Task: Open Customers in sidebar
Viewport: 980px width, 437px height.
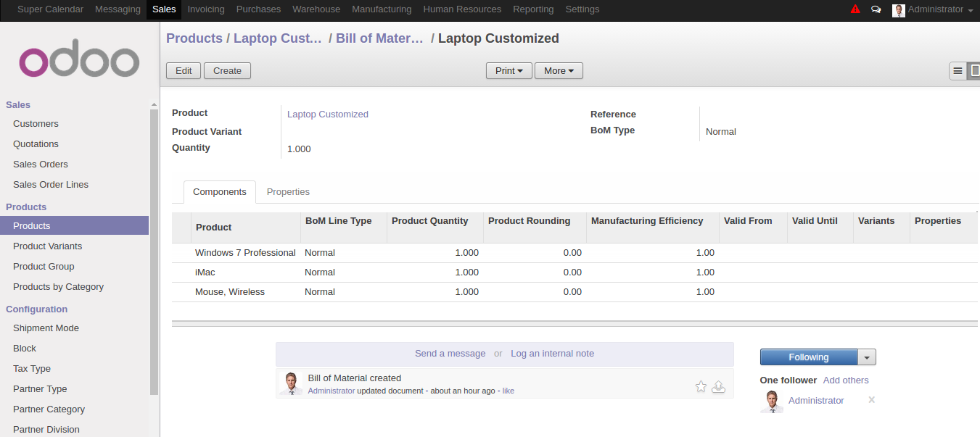Action: pyautogui.click(x=74, y=124)
